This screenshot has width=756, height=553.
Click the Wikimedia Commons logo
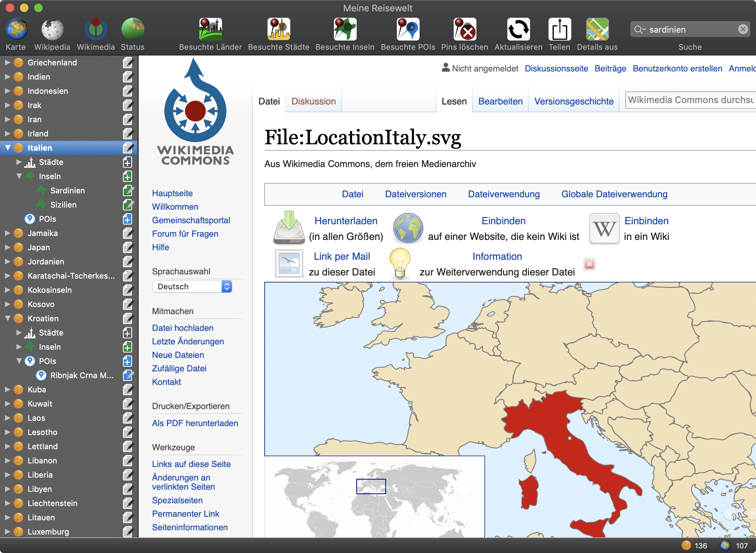[195, 112]
